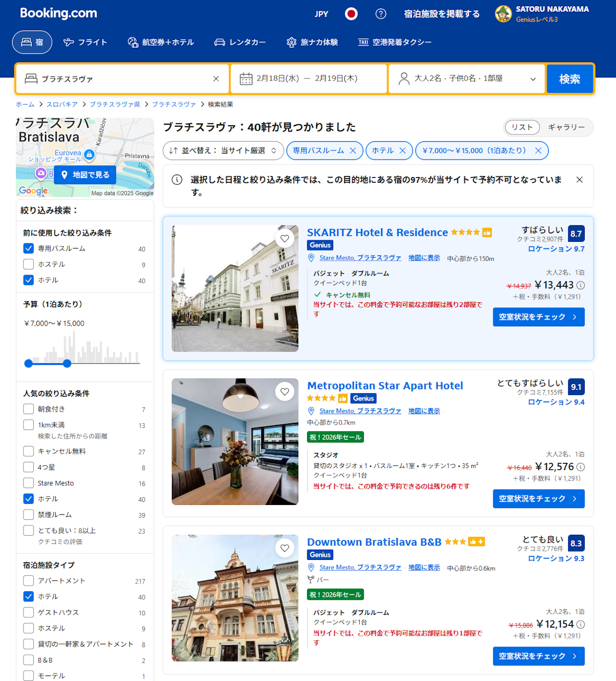Screen dimensions: 616x681
Task: Open the スロバキア breadcrumb link
Action: pyautogui.click(x=62, y=104)
